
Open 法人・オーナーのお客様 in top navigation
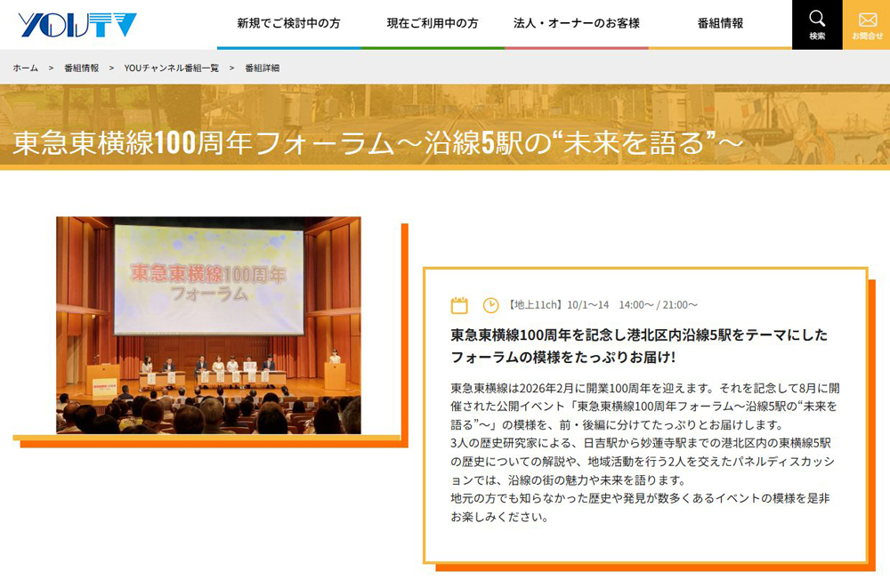coord(576,24)
